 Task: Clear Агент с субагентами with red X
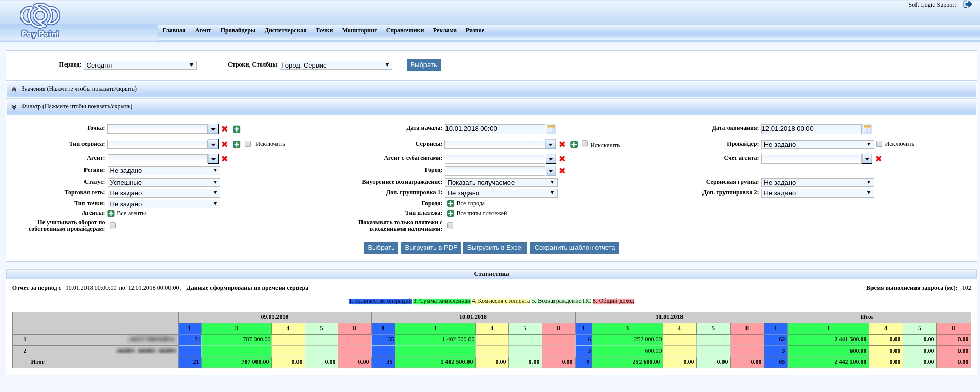[562, 159]
